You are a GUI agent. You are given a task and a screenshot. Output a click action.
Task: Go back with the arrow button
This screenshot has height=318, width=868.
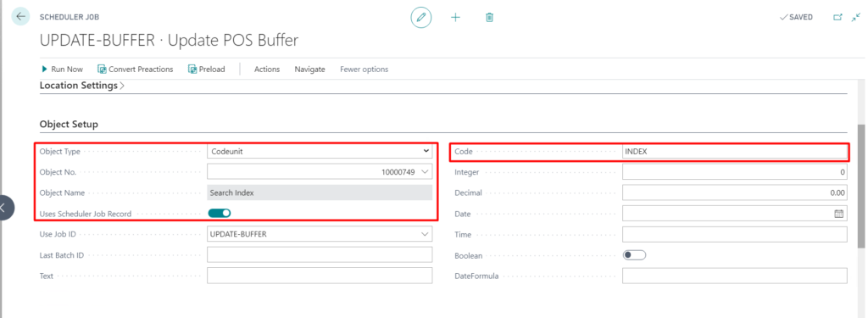click(20, 17)
